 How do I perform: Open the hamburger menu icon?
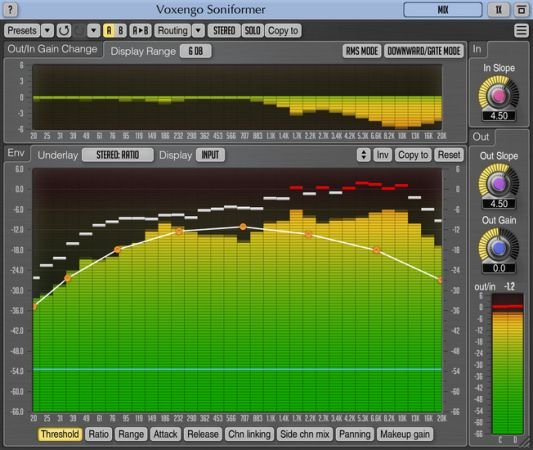tap(521, 31)
